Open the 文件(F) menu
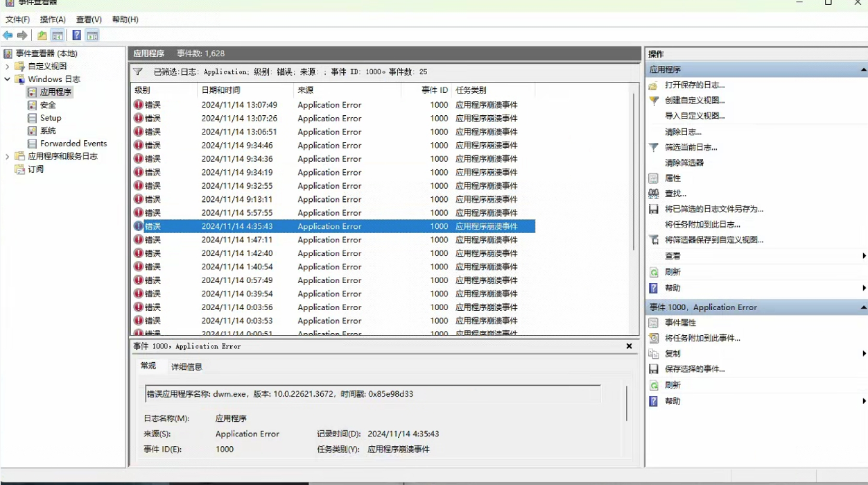The height and width of the screenshot is (485, 868). [17, 19]
